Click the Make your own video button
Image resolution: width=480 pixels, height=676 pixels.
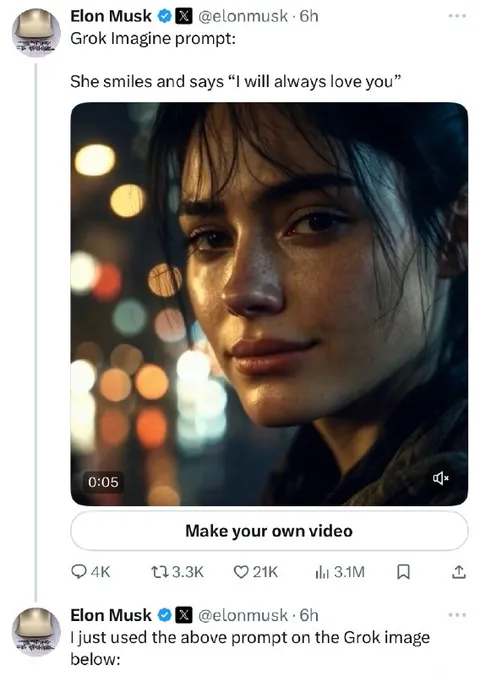pyautogui.click(x=269, y=531)
